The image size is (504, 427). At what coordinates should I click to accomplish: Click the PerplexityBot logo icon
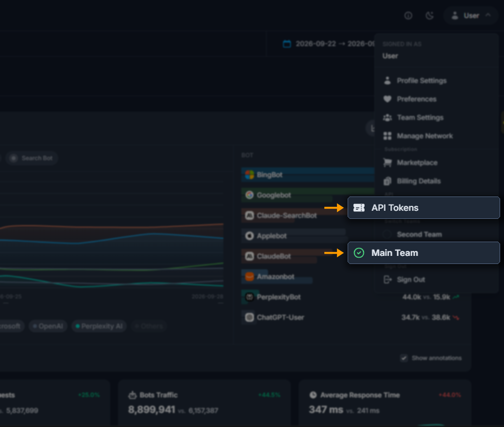(x=250, y=297)
